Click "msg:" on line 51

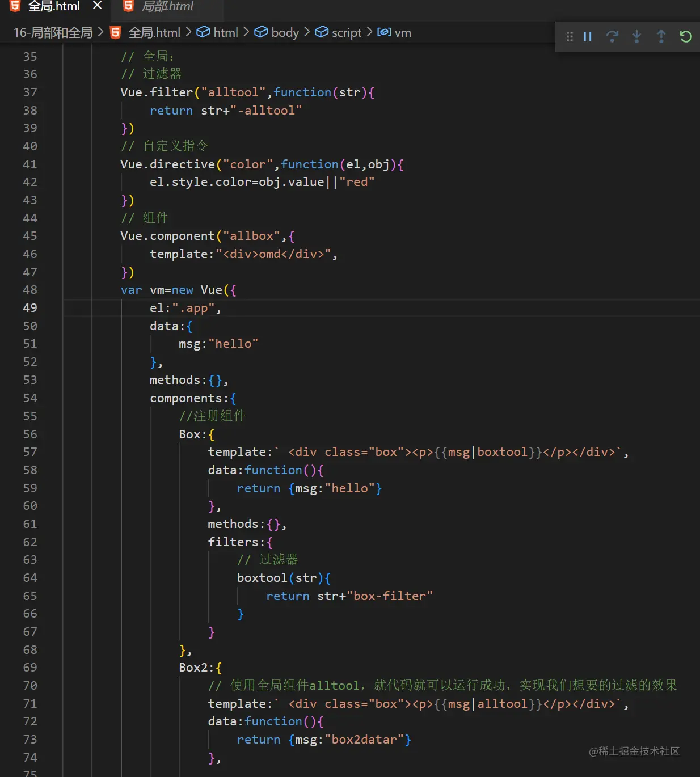click(x=193, y=344)
